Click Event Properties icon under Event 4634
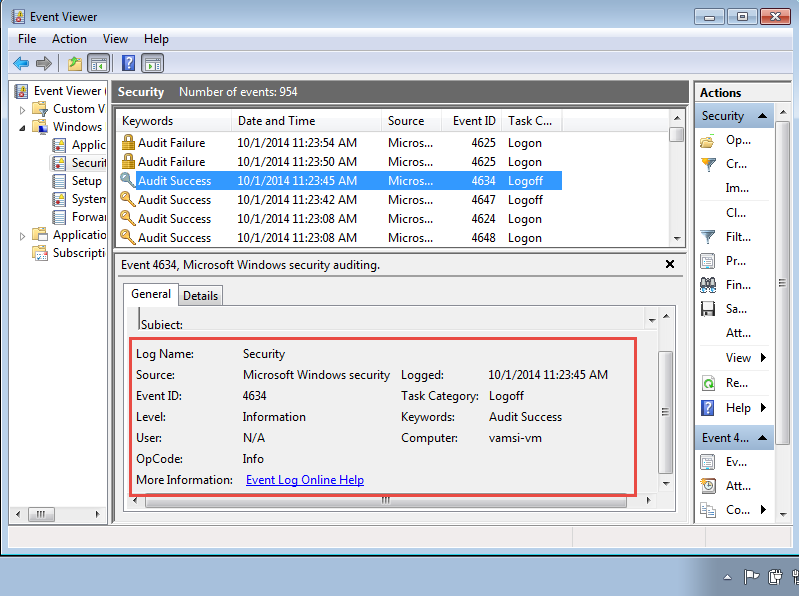This screenshot has height=596, width=799. click(x=707, y=462)
